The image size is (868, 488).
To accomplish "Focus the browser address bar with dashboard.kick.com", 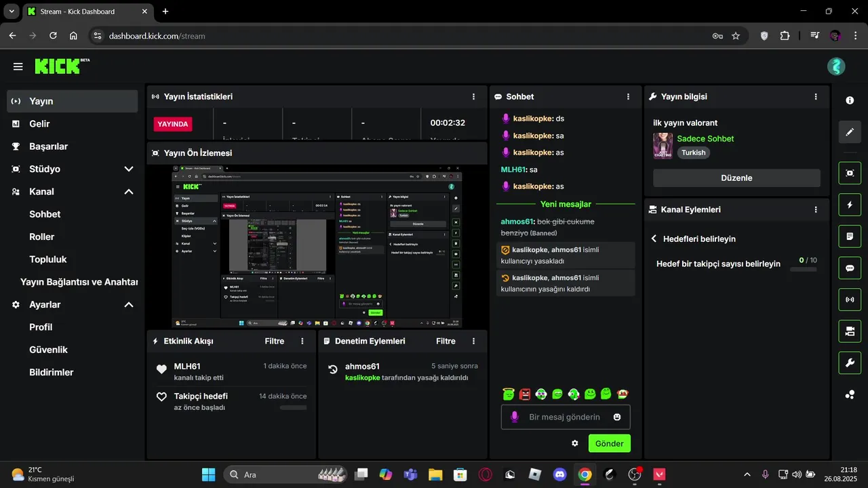I will tap(407, 36).
